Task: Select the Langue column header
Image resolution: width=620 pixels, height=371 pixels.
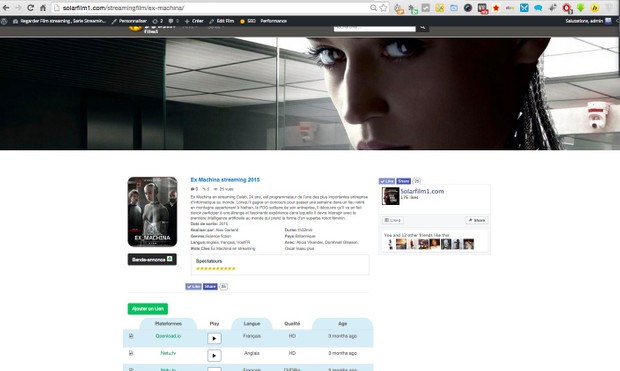Action: (x=252, y=324)
